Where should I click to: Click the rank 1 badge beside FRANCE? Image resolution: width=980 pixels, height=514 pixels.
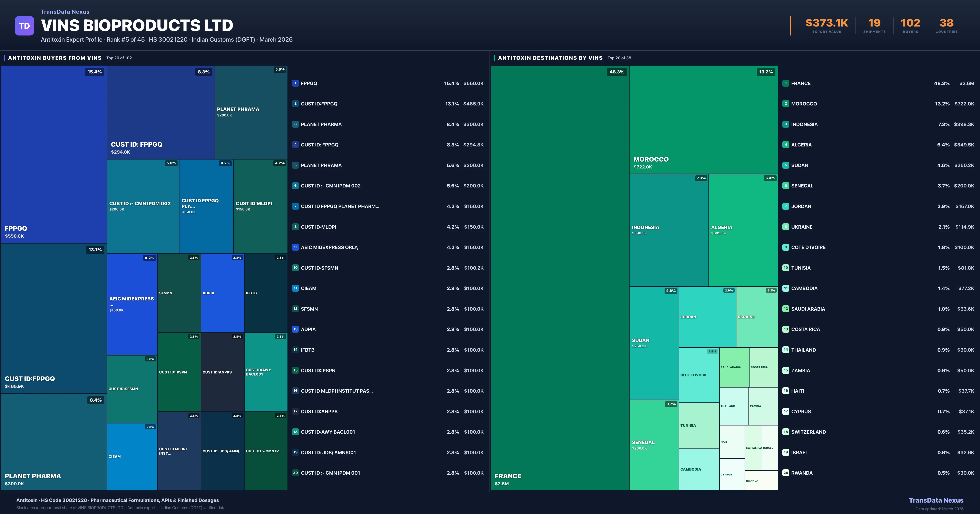(x=786, y=83)
